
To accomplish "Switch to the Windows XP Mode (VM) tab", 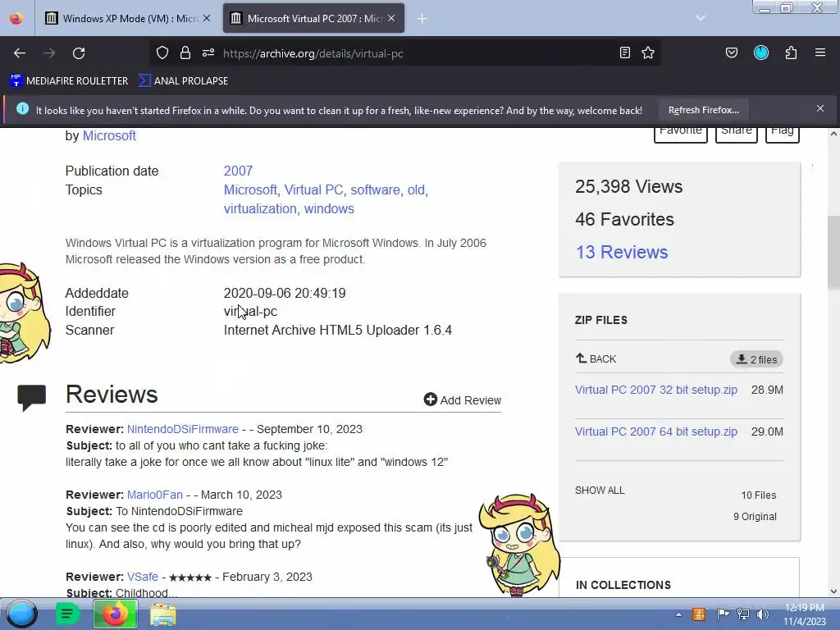I will tap(127, 18).
